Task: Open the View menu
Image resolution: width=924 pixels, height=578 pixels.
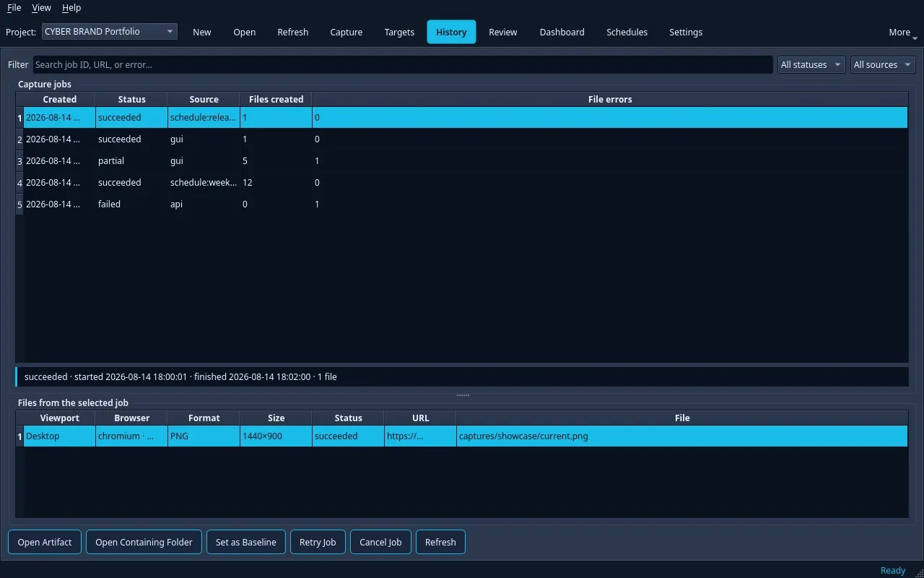Action: 42,7
